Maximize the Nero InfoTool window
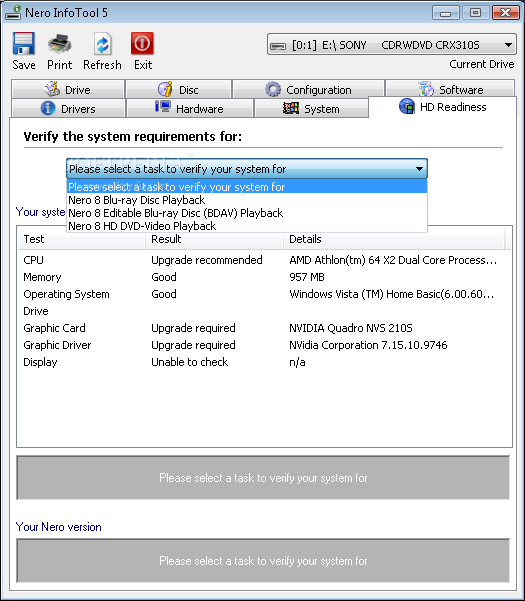This screenshot has height=601, width=525. (x=475, y=13)
